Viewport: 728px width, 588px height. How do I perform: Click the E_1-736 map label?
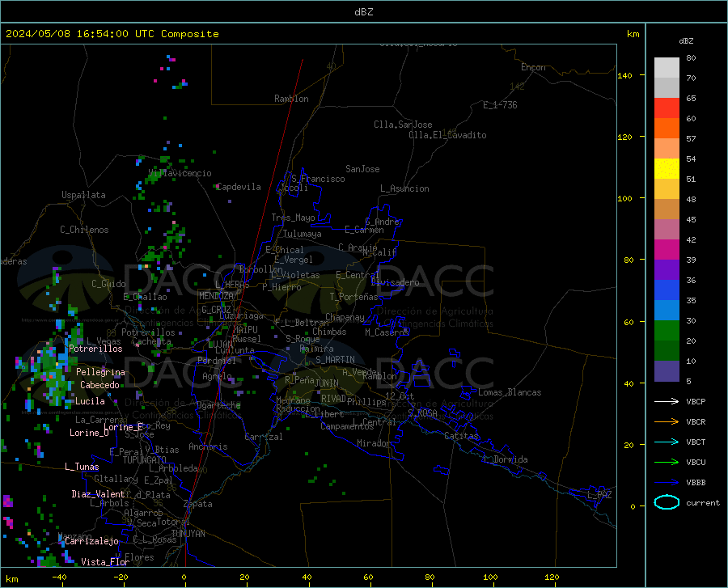(500, 105)
